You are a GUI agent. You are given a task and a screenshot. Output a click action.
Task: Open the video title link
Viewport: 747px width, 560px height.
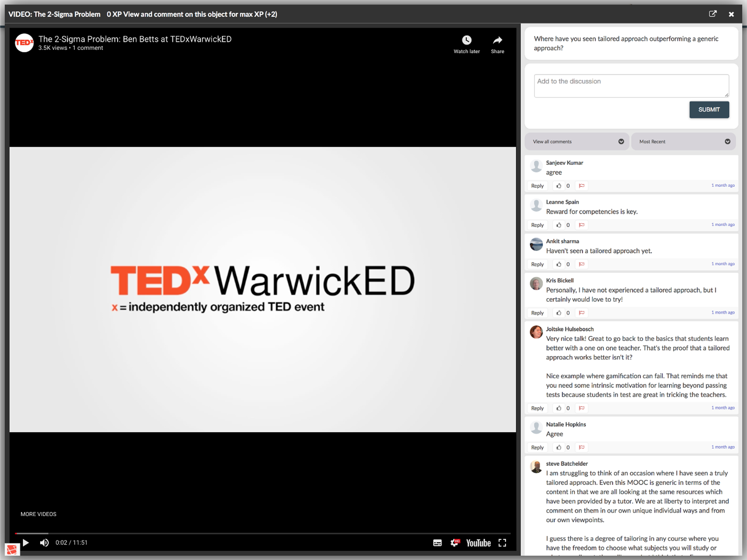[135, 39]
